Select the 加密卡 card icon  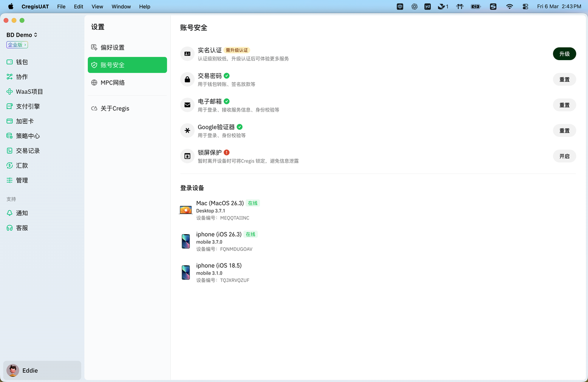(10, 121)
